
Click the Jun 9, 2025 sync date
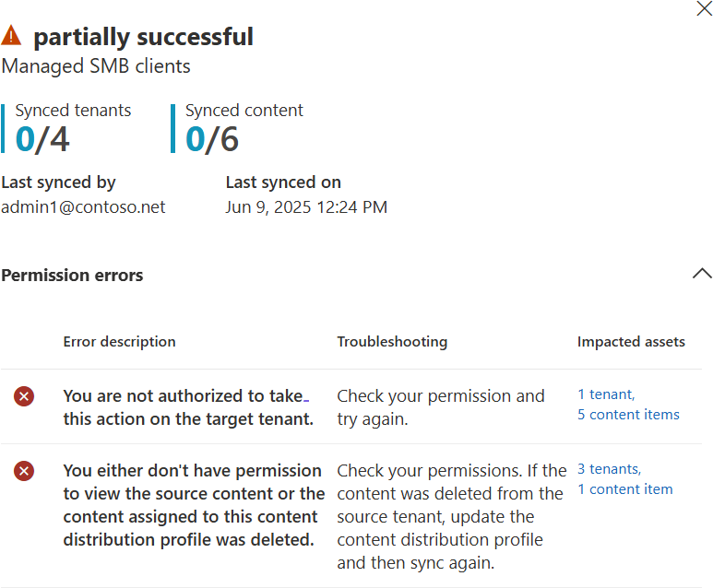306,207
